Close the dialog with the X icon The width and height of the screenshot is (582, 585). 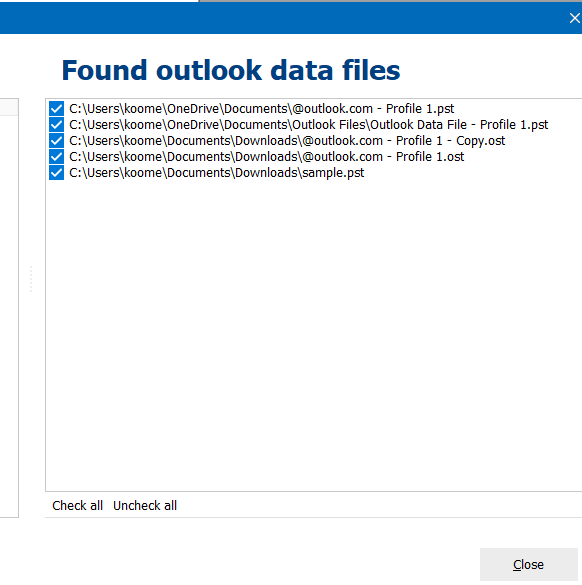tap(575, 18)
